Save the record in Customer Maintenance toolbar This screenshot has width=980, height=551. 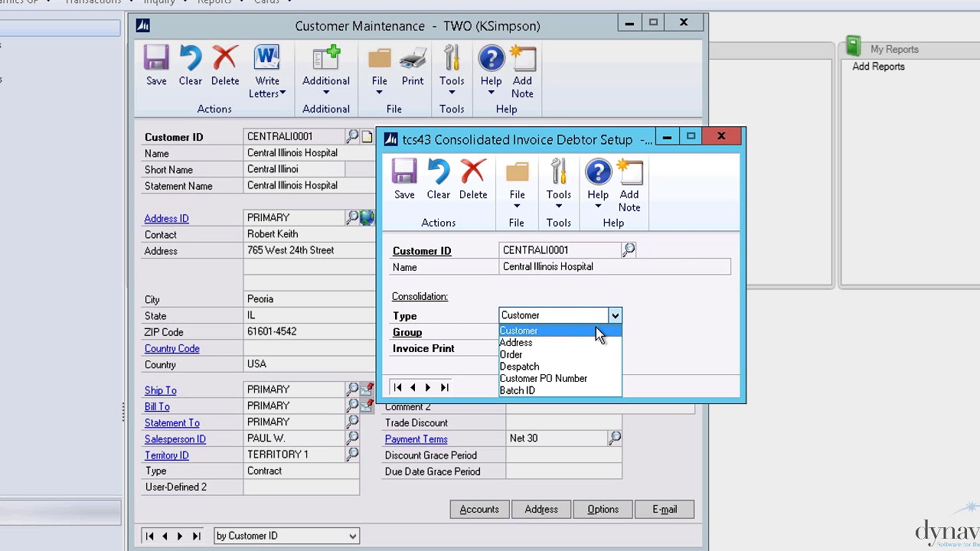[x=156, y=65]
